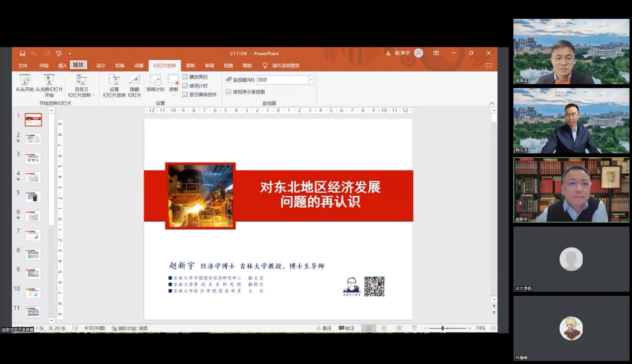The width and height of the screenshot is (632, 364).
Task: Select the slide sorter view icon
Action: click(x=383, y=328)
